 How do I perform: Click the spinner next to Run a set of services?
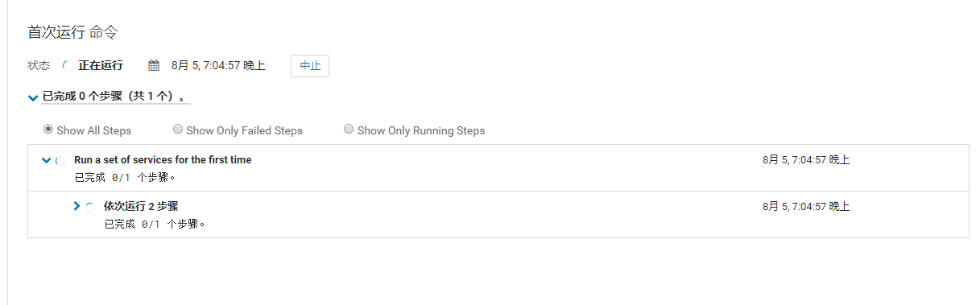(61, 161)
